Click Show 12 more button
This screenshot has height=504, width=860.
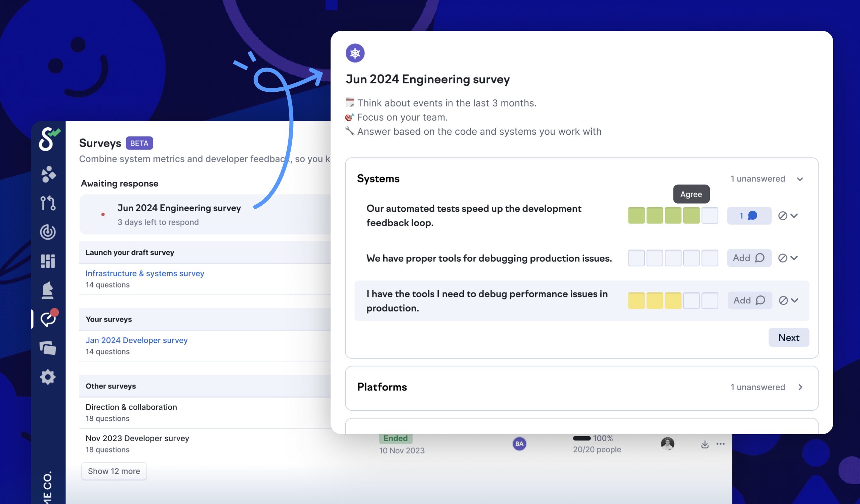[x=114, y=471]
